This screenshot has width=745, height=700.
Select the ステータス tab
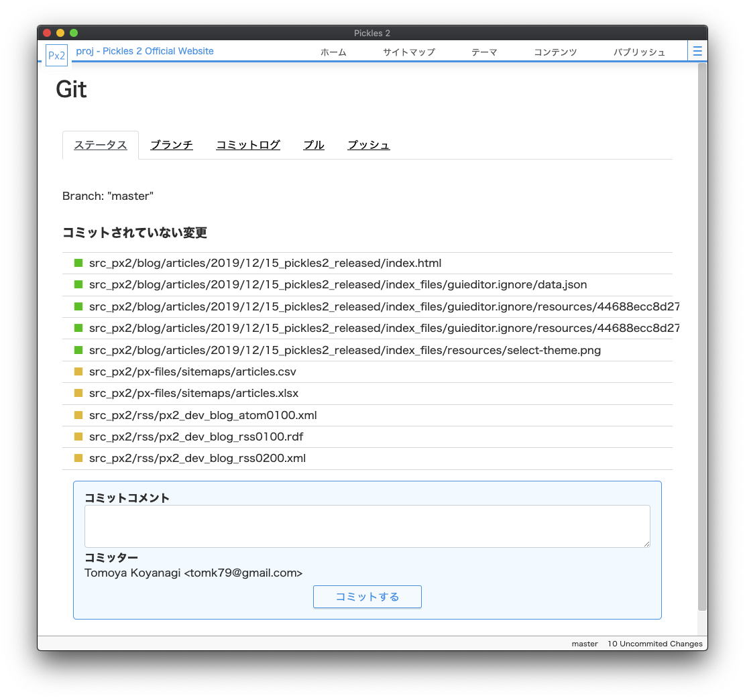click(x=101, y=145)
